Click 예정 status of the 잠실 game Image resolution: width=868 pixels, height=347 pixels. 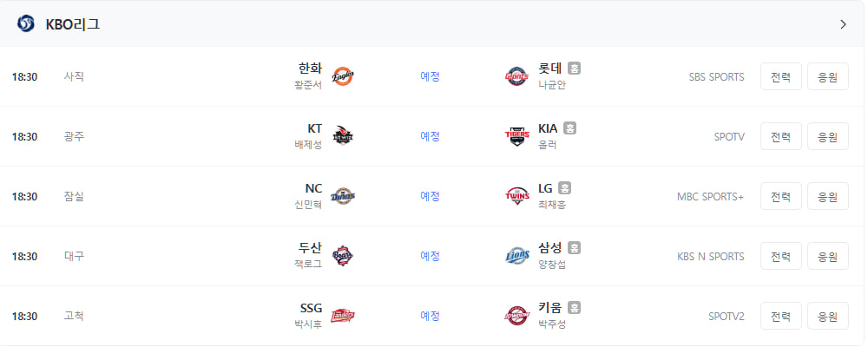coord(431,196)
